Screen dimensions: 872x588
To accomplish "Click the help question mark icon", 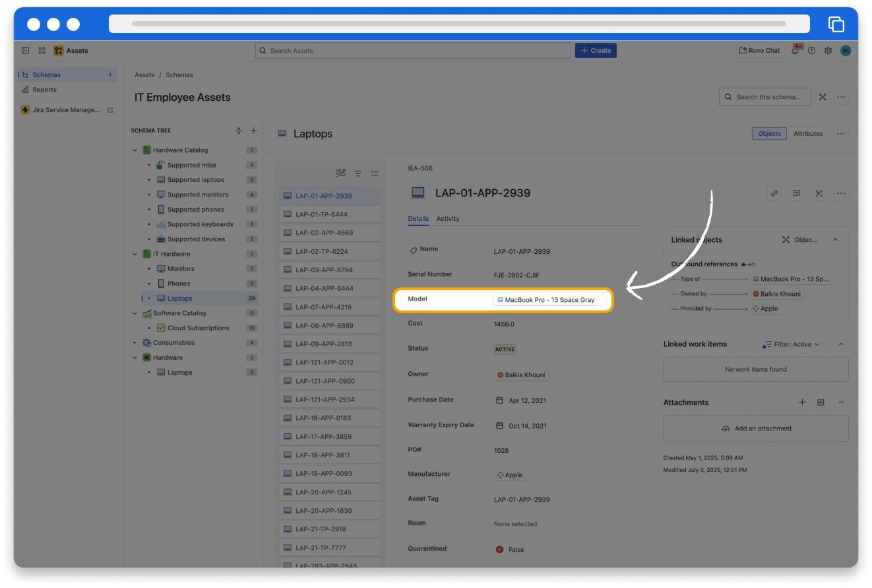I will pyautogui.click(x=812, y=51).
